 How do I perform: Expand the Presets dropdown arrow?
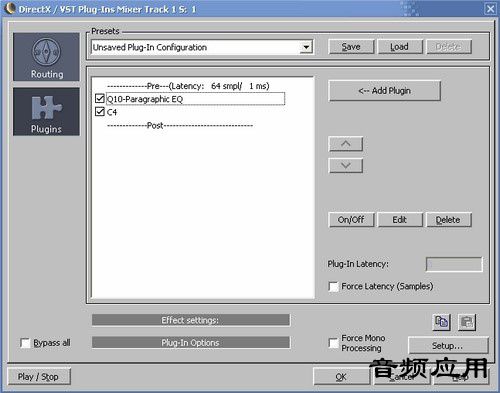click(306, 47)
